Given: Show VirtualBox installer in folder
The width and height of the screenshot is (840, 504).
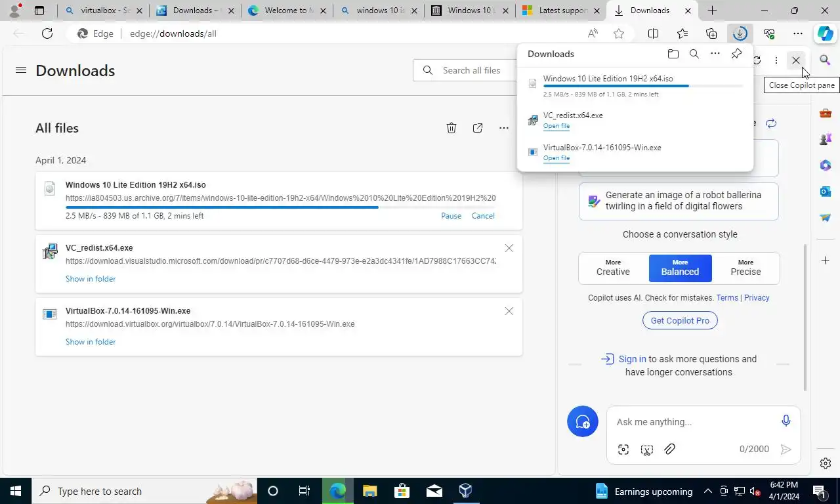Looking at the screenshot, I should 91,342.
